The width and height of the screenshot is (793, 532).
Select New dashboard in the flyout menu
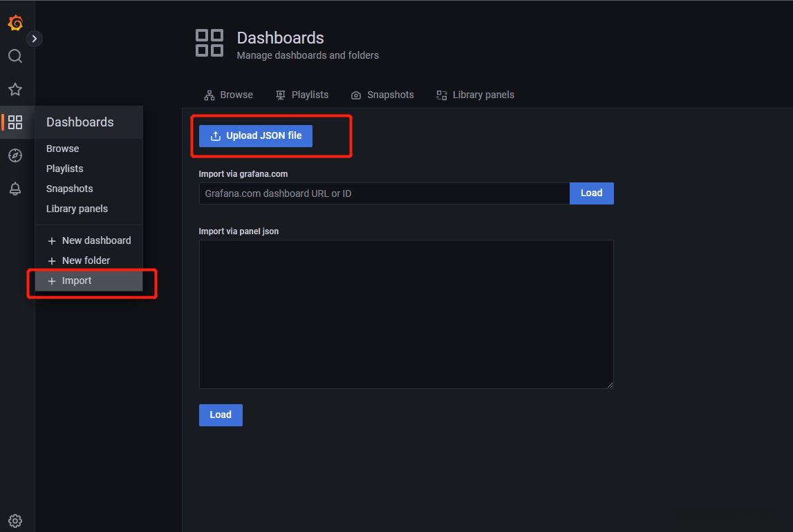point(89,240)
